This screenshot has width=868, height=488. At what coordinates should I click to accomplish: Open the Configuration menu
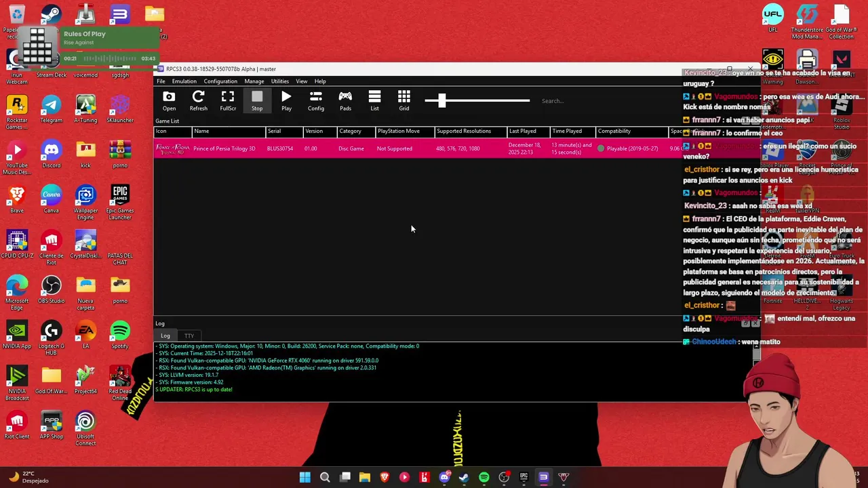pos(220,81)
